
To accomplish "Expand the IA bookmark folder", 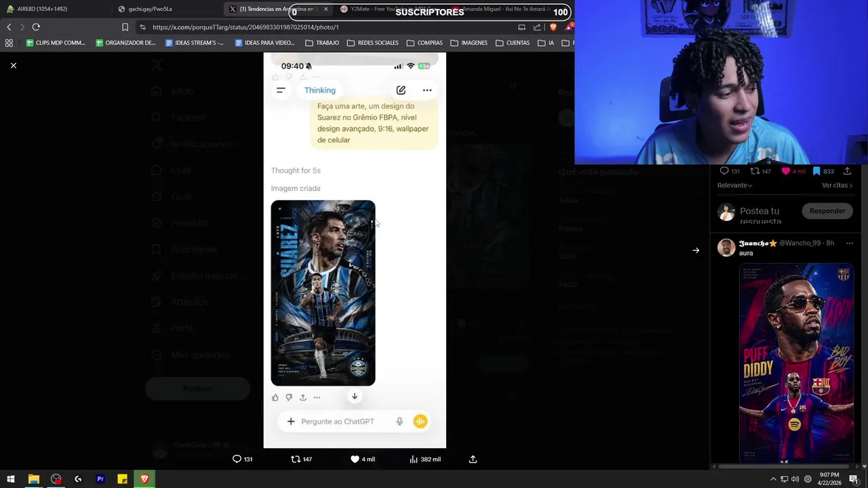I will point(546,43).
